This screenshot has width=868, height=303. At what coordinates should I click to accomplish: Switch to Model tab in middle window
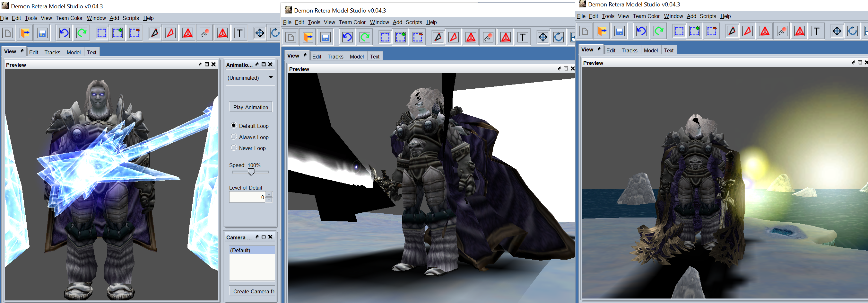pos(357,57)
